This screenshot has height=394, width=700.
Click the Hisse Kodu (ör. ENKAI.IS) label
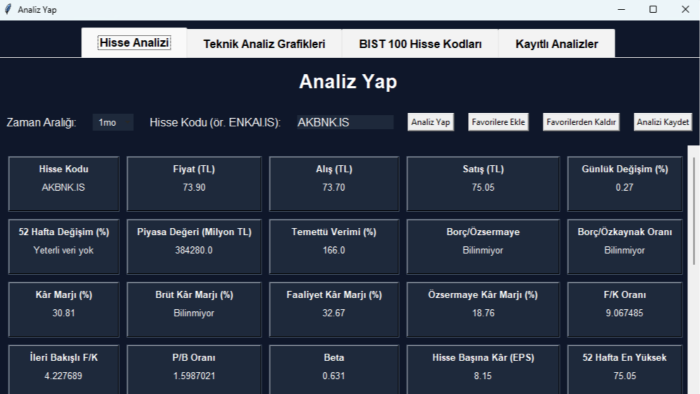[215, 122]
